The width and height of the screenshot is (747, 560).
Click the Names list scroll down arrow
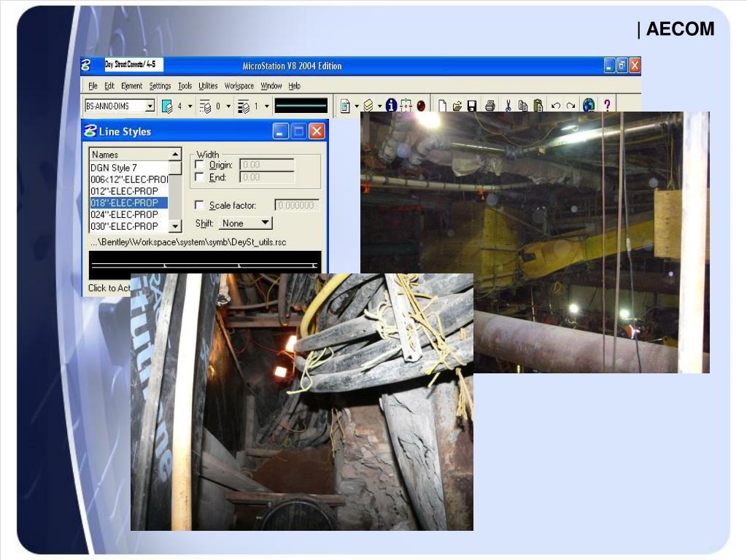pyautogui.click(x=175, y=226)
